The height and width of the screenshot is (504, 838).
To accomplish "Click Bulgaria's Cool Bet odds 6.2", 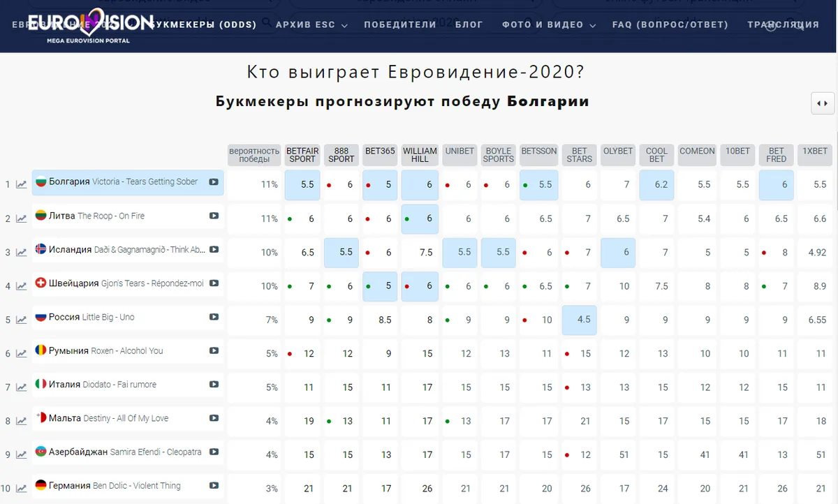I will 656,185.
